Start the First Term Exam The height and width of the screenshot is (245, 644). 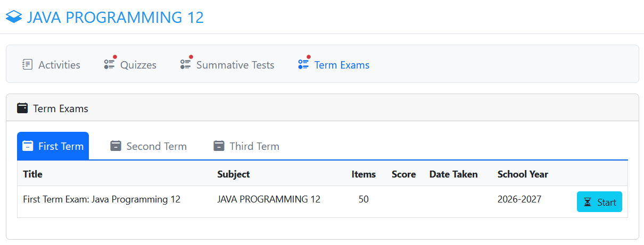[x=599, y=202]
